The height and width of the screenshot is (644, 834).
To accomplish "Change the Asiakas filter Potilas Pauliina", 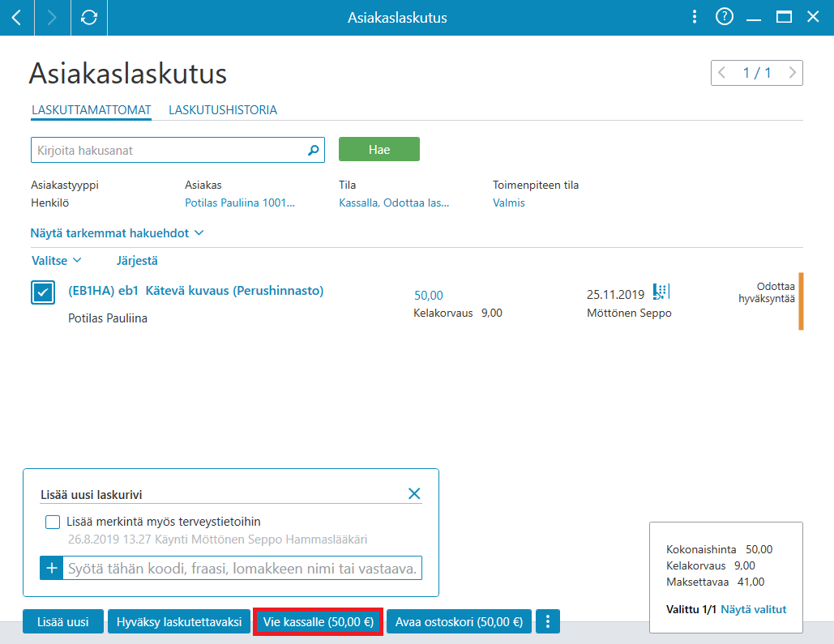I will [239, 203].
